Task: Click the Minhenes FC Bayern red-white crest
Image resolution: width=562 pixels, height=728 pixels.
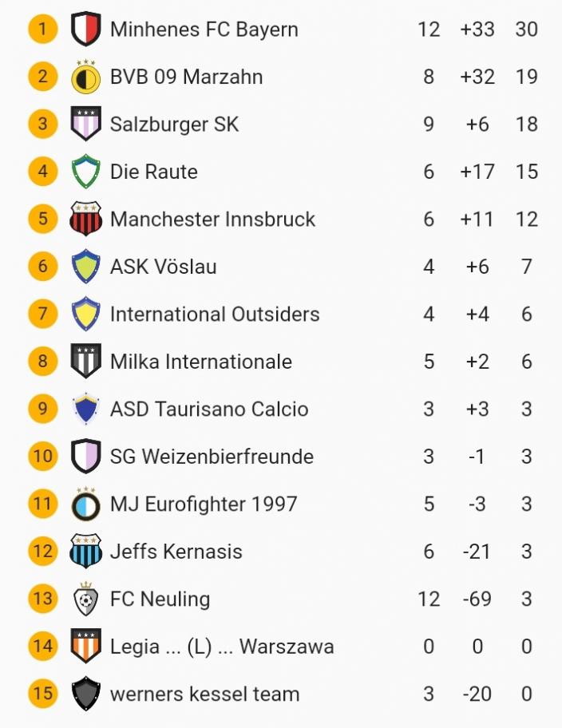Action: [85, 30]
